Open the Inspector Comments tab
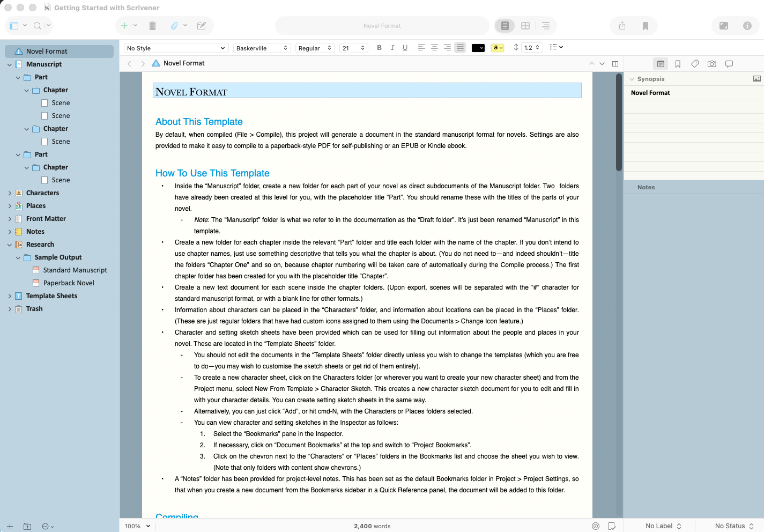Screen dimensions: 764x532 click(729, 64)
